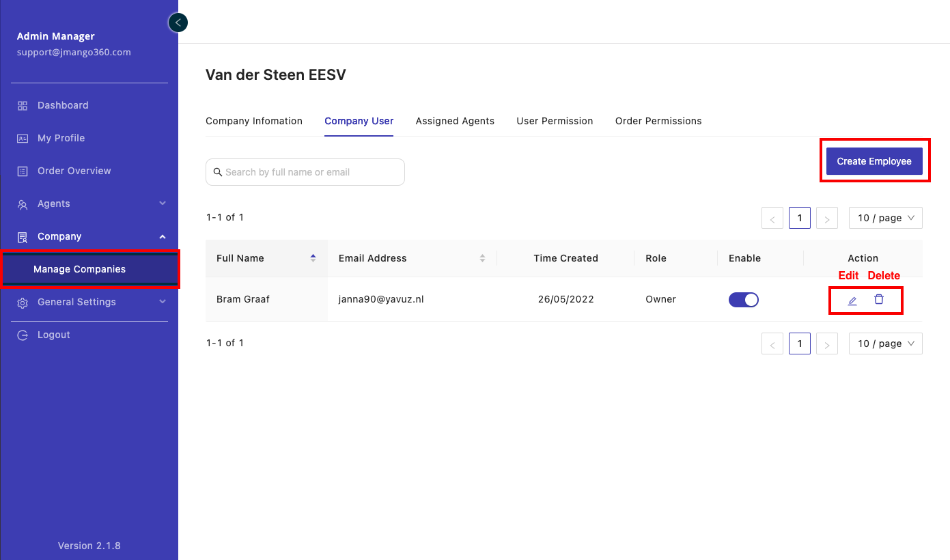Click the Create Employee button

[x=874, y=162]
